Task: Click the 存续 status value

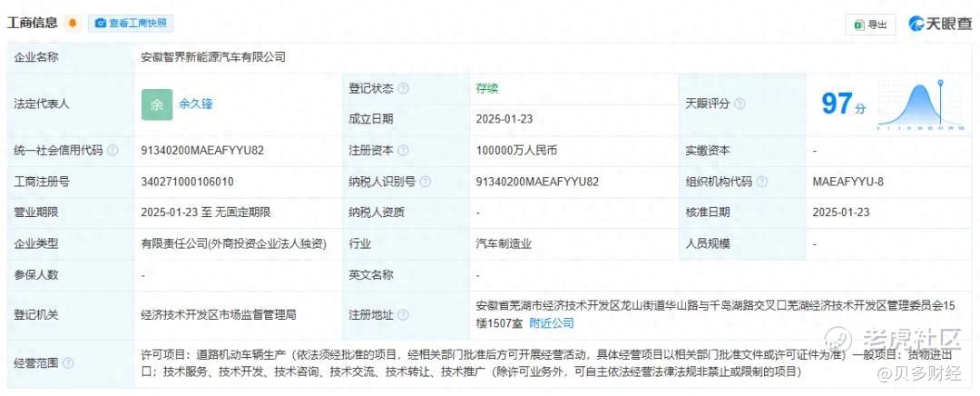Action: coord(487,89)
